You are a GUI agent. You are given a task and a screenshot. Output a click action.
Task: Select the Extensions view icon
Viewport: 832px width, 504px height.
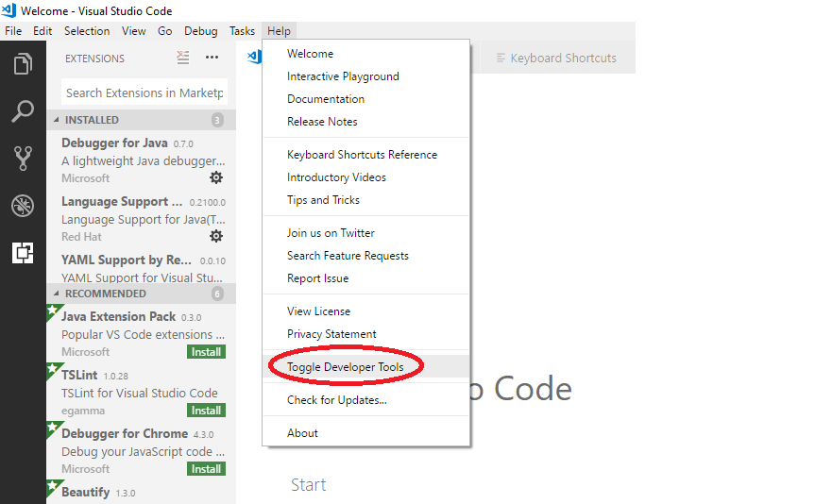[x=23, y=253]
